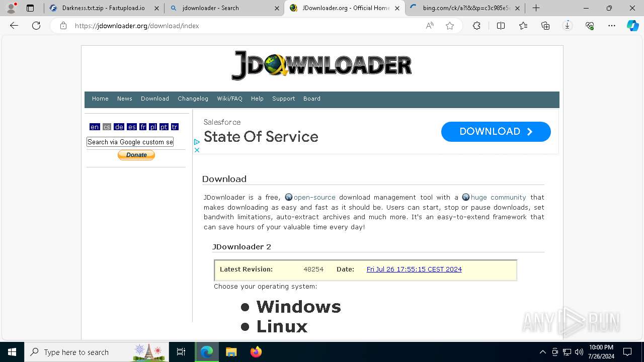The image size is (644, 362).
Task: Open a new browser tab
Action: 536,8
